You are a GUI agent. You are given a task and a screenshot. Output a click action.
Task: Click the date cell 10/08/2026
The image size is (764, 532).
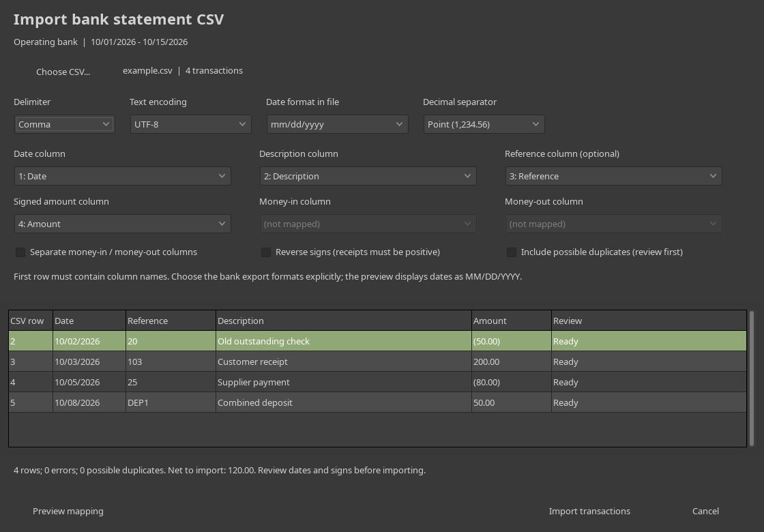pos(89,402)
